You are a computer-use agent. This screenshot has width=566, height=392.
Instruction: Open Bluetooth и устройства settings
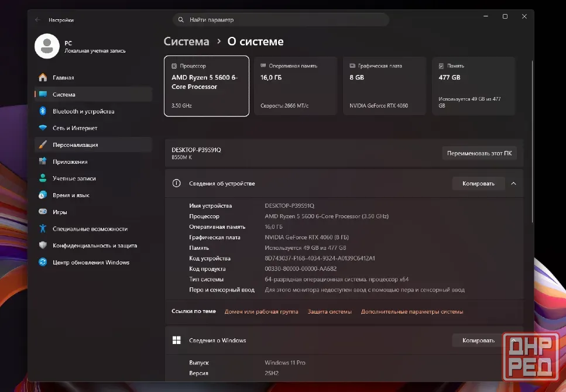tap(93, 111)
